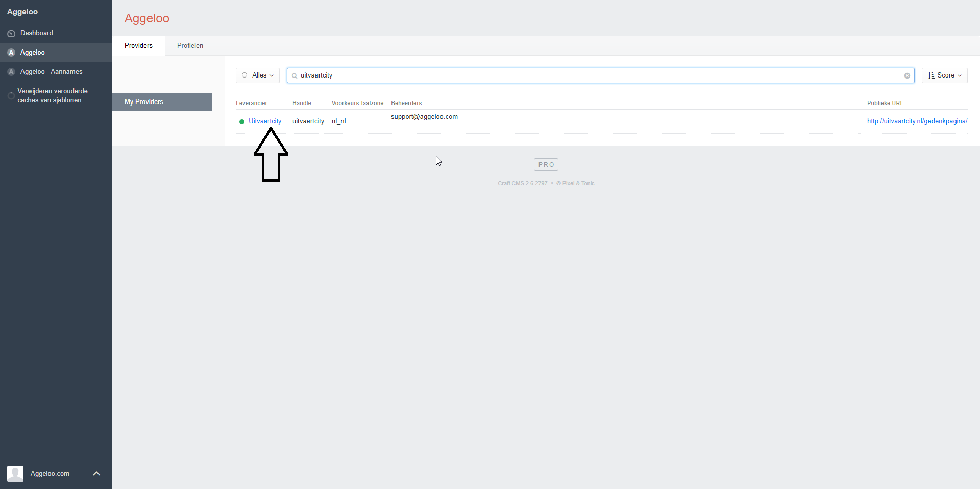980x489 pixels.
Task: Switch to the Providers tab
Action: 138,46
